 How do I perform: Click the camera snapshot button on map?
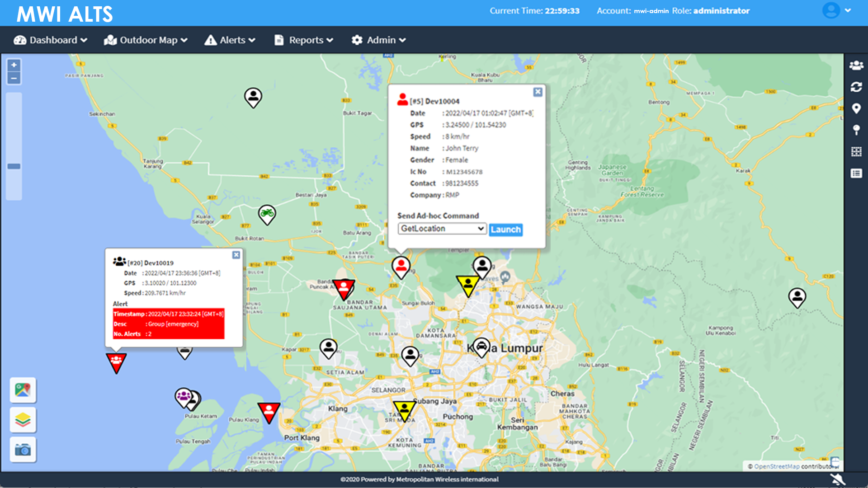(23, 450)
